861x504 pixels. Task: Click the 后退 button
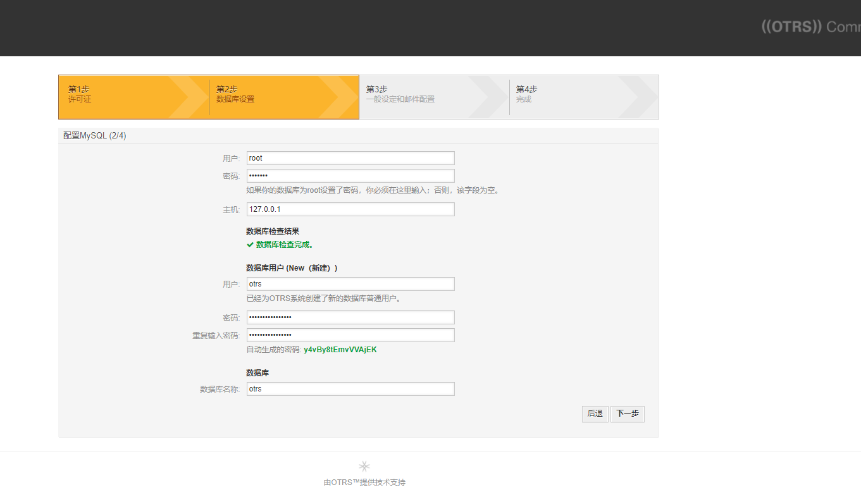tap(594, 414)
